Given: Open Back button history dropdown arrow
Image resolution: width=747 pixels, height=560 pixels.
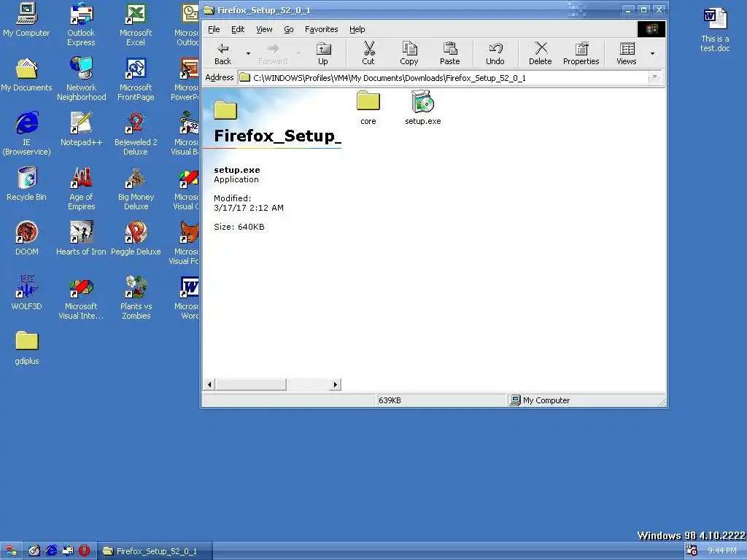Looking at the screenshot, I should [248, 53].
